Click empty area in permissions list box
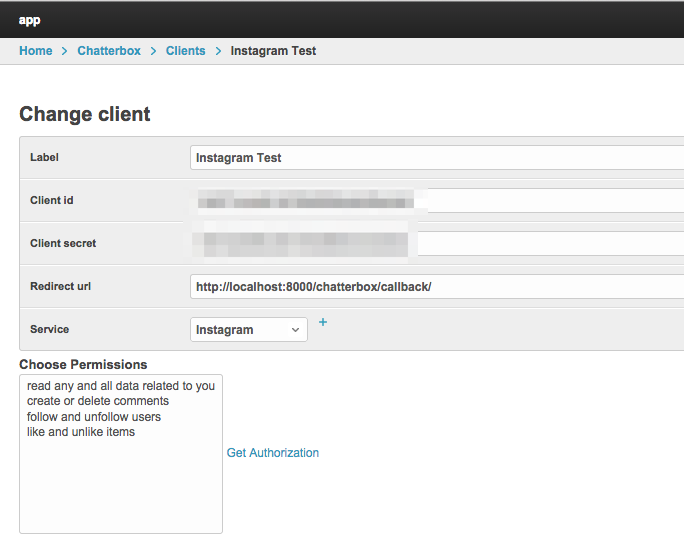This screenshot has height=551, width=684. (x=120, y=490)
